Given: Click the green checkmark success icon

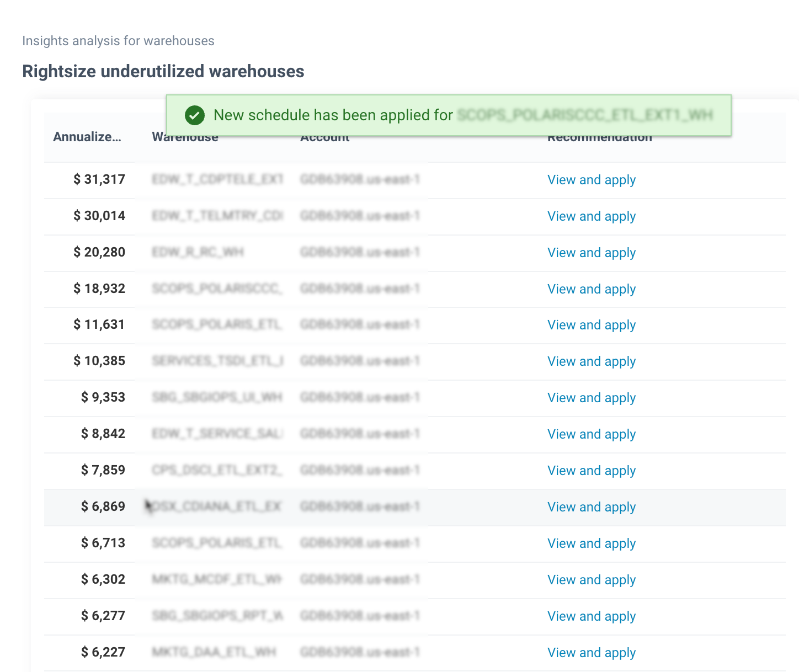Looking at the screenshot, I should coord(194,115).
